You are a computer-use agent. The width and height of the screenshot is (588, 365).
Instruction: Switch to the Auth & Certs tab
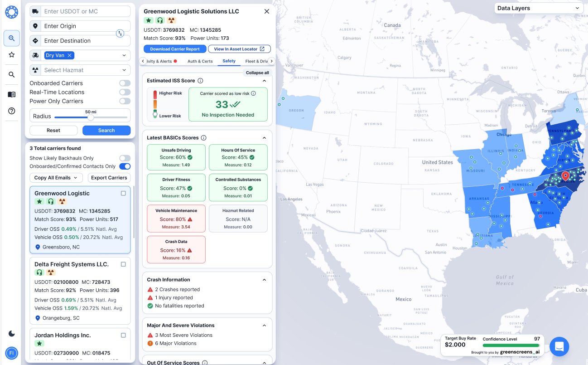click(200, 61)
